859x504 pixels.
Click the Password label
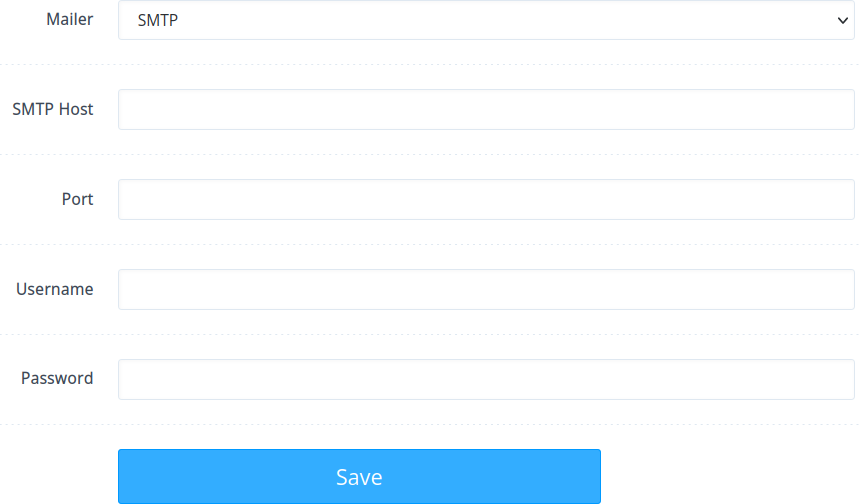click(x=57, y=378)
